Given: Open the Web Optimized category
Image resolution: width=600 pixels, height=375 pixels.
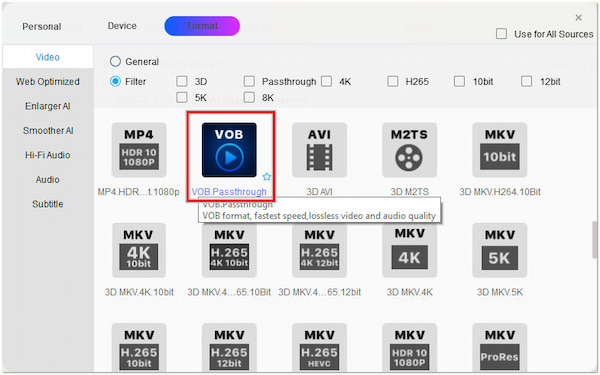Looking at the screenshot, I should point(48,82).
